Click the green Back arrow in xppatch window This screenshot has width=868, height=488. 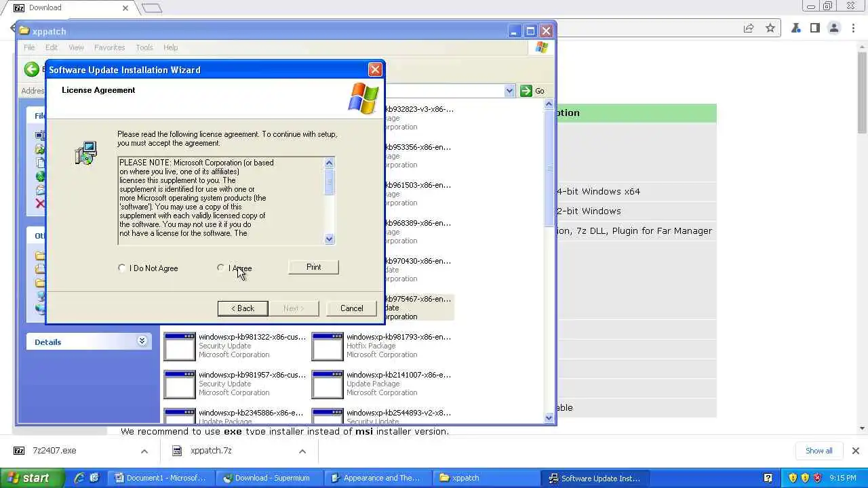pyautogui.click(x=31, y=69)
